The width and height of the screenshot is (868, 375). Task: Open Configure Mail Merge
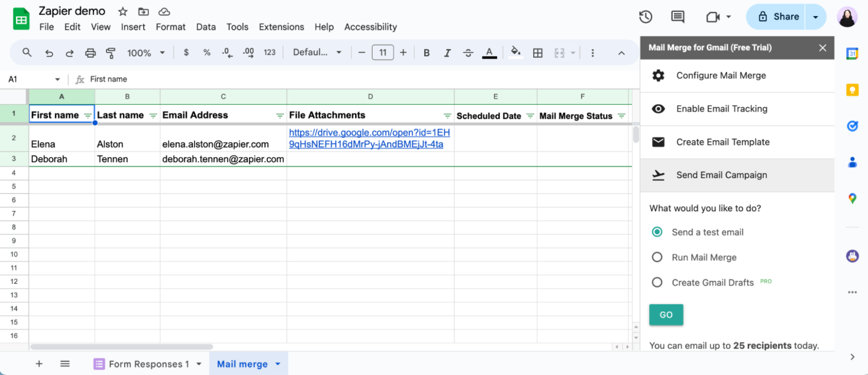tap(737, 76)
